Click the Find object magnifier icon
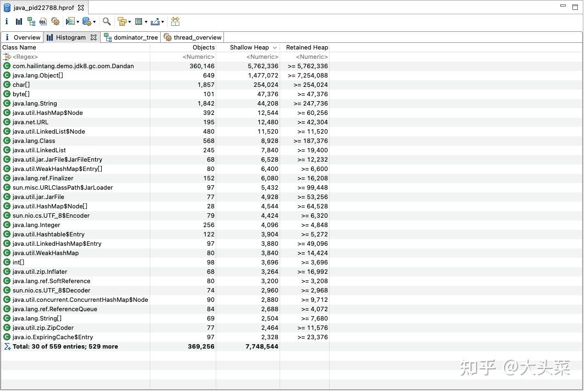This screenshot has height=392, width=585. point(107,21)
